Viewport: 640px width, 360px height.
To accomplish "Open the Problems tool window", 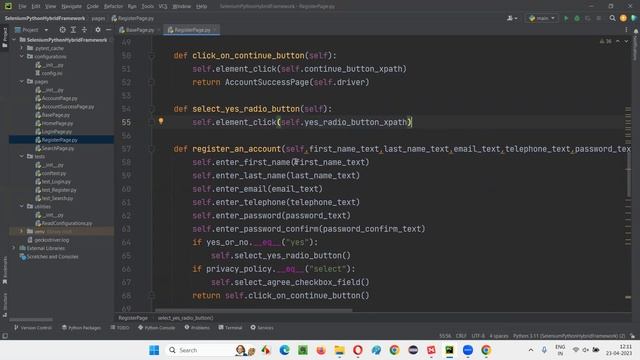I will [197, 327].
